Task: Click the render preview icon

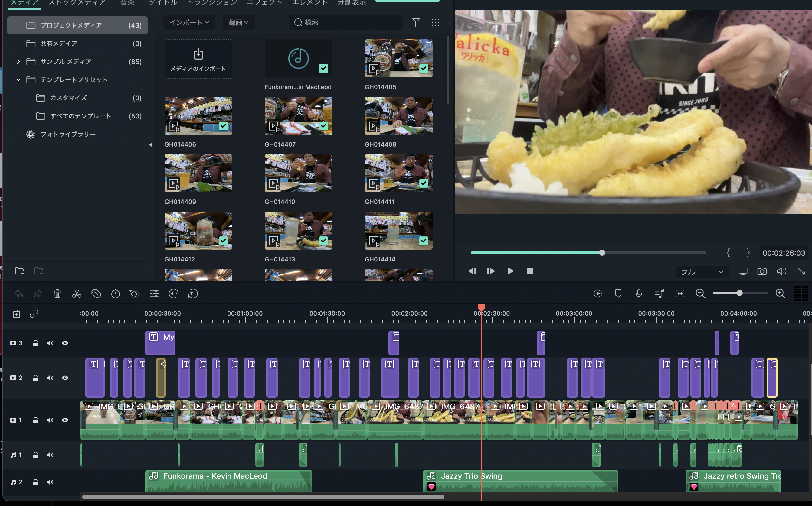Action: click(598, 294)
